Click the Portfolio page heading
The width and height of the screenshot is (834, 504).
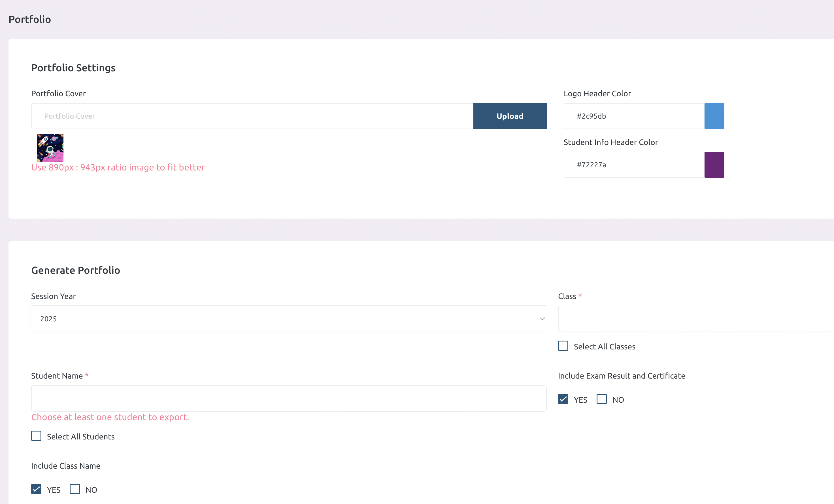(x=30, y=19)
